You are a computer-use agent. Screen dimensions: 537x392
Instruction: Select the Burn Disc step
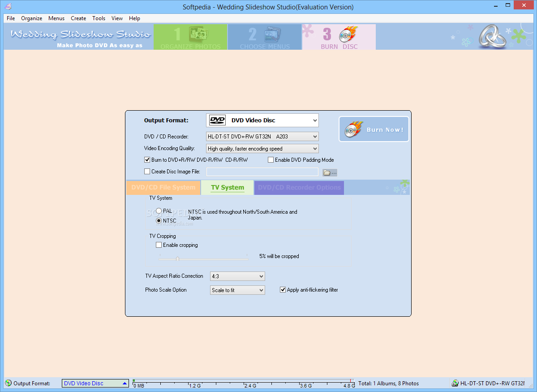(339, 37)
